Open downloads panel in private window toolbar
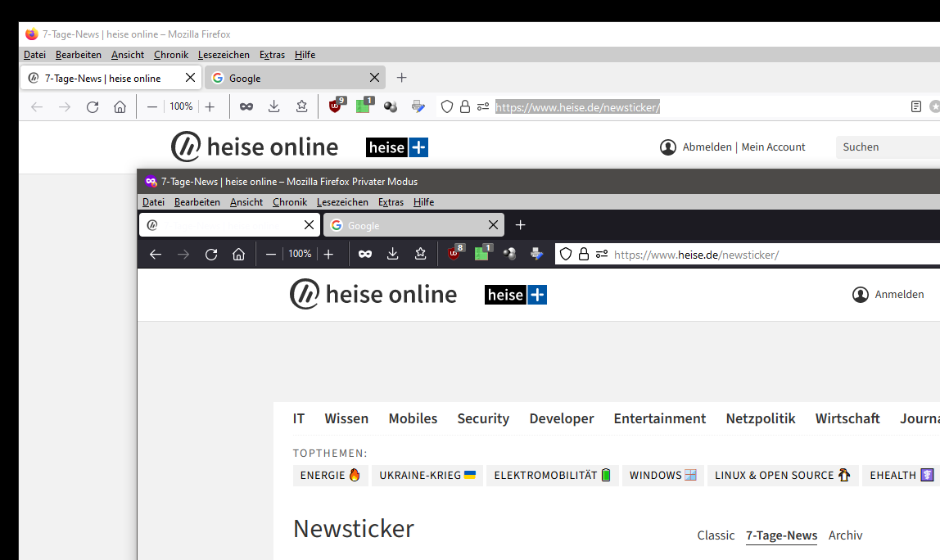Viewport: 940px width, 560px height. click(x=393, y=255)
